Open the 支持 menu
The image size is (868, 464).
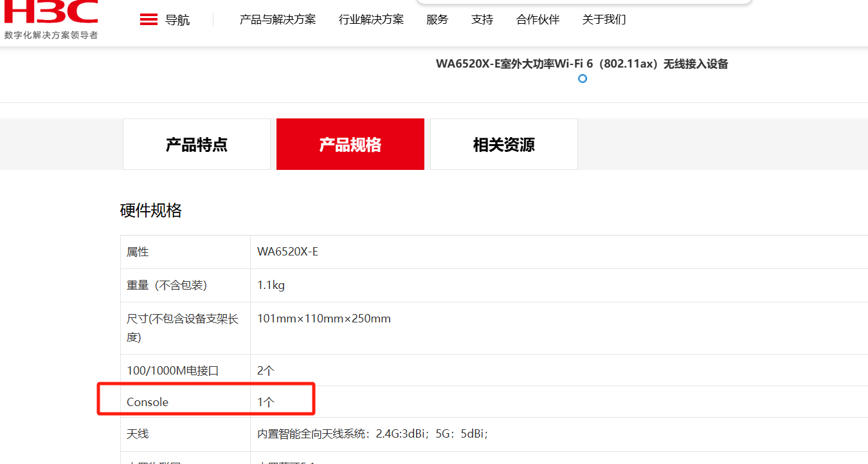(x=482, y=20)
